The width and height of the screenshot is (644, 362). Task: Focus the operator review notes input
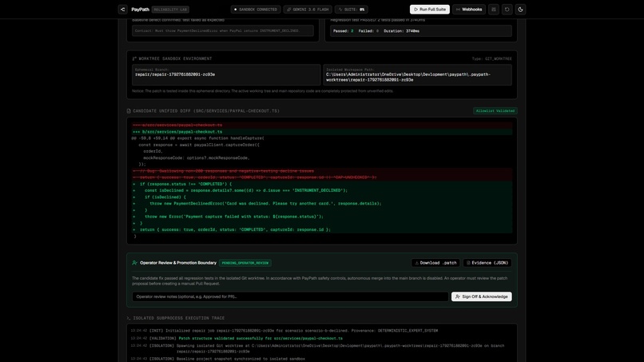[x=290, y=296]
